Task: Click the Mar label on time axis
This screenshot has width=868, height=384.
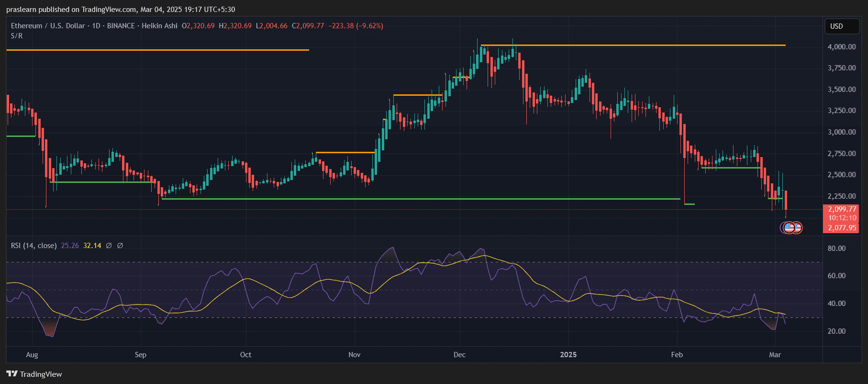Action: tap(775, 355)
